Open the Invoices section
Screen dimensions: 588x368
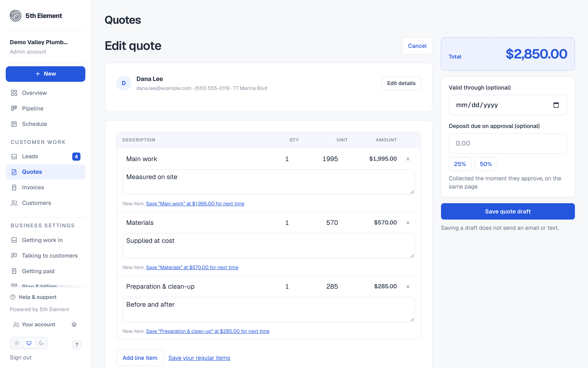[46, 188]
